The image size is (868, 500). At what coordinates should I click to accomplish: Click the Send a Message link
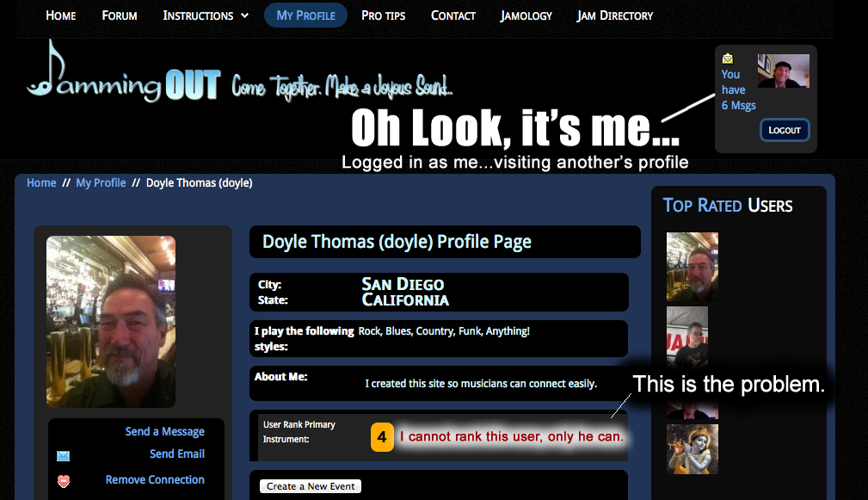click(164, 431)
